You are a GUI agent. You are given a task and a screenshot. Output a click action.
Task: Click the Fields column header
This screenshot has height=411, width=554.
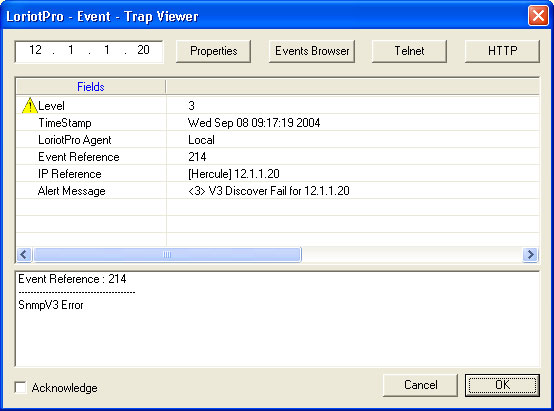91,87
